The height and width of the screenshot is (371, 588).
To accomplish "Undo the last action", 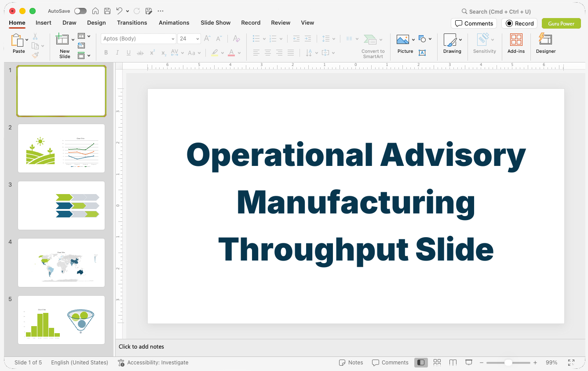I will pos(119,11).
